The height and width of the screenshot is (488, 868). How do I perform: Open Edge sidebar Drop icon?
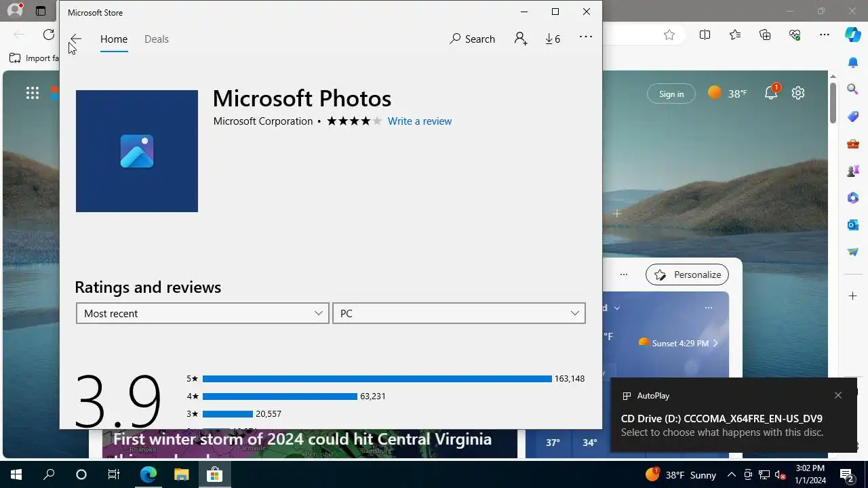853,252
